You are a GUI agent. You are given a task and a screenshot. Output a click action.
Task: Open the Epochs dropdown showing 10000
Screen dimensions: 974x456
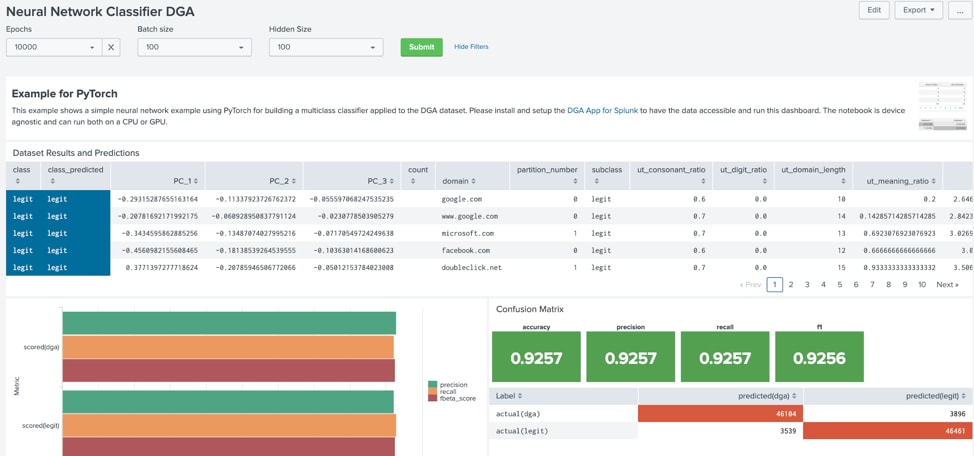tap(55, 47)
